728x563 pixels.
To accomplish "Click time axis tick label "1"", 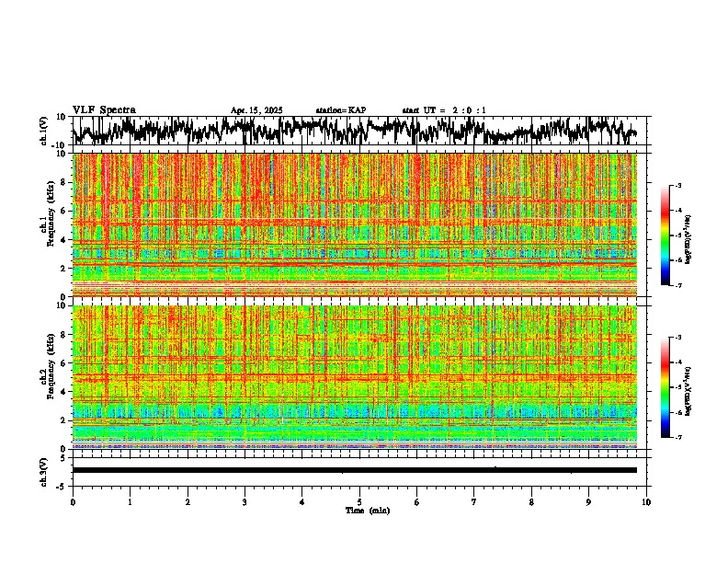I will [x=131, y=502].
